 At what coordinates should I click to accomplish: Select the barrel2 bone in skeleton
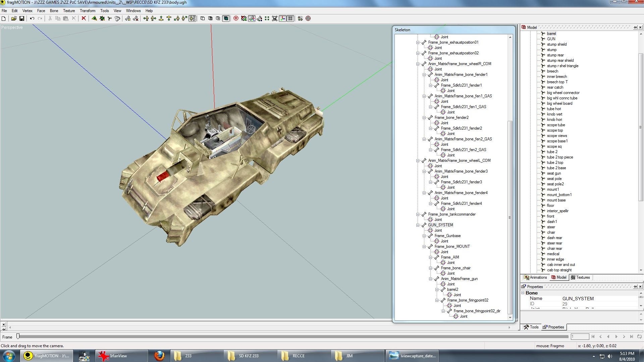click(x=452, y=289)
